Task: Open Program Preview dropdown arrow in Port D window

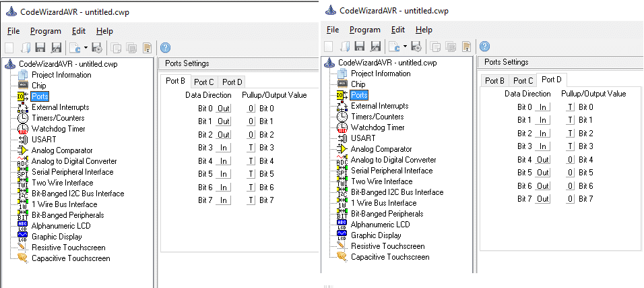Action: point(405,46)
